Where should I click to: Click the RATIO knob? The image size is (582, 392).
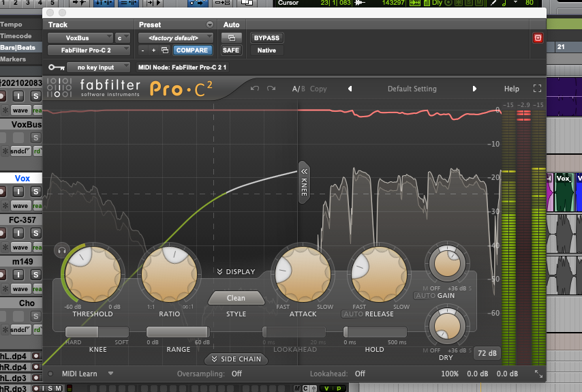(169, 274)
